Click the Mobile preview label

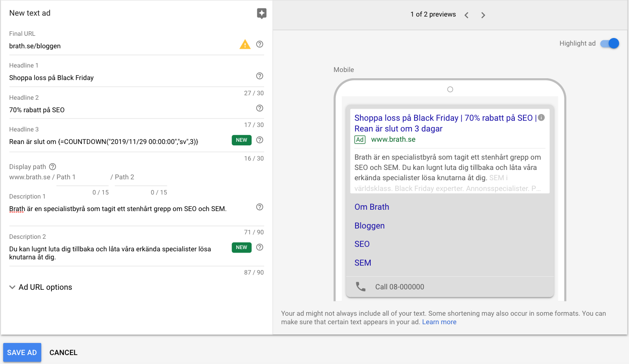[x=344, y=70]
